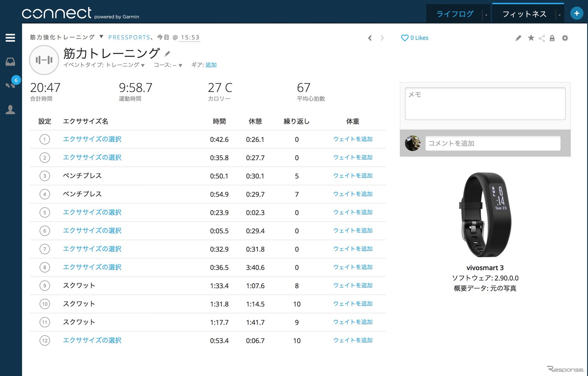
Task: Open the PRESSPORTS profile link
Action: tap(129, 37)
